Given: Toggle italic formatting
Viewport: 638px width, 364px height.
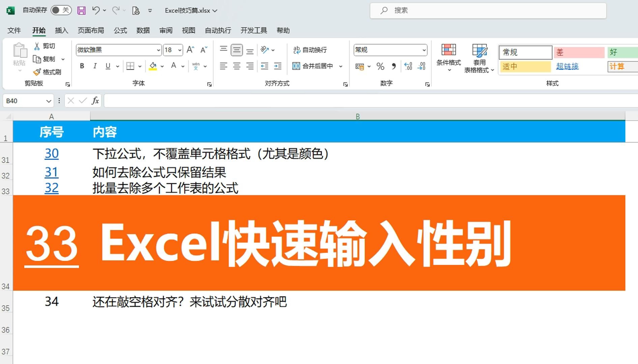Looking at the screenshot, I should [x=95, y=66].
